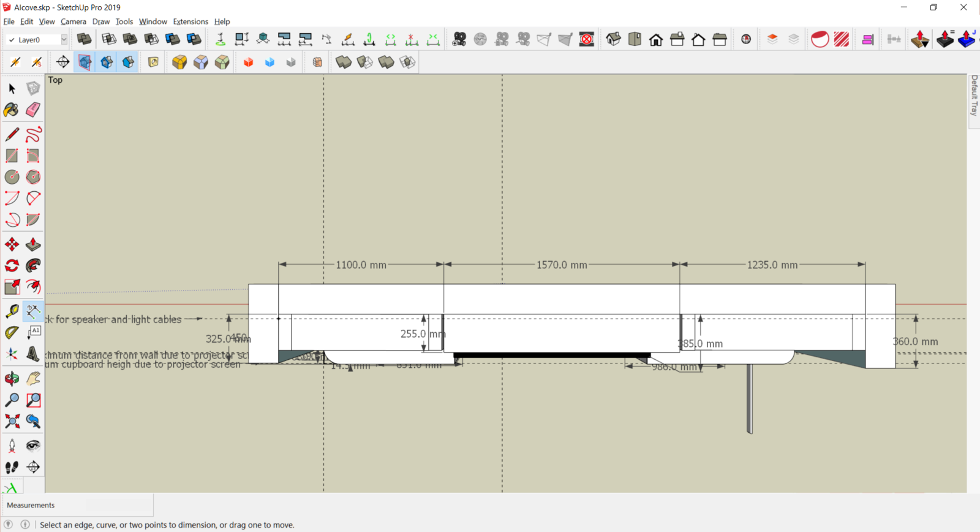Select the Eraser tool

click(33, 110)
